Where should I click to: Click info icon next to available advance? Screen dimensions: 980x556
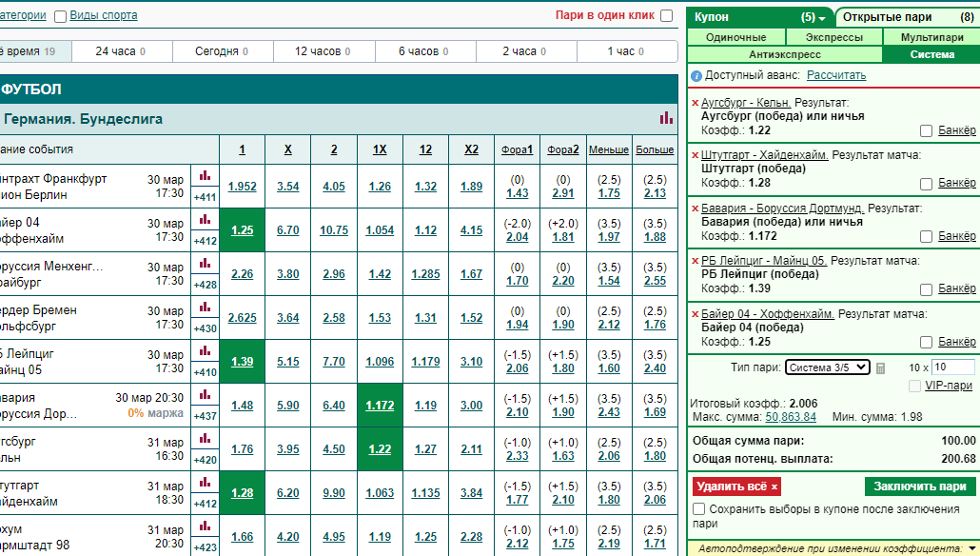696,76
